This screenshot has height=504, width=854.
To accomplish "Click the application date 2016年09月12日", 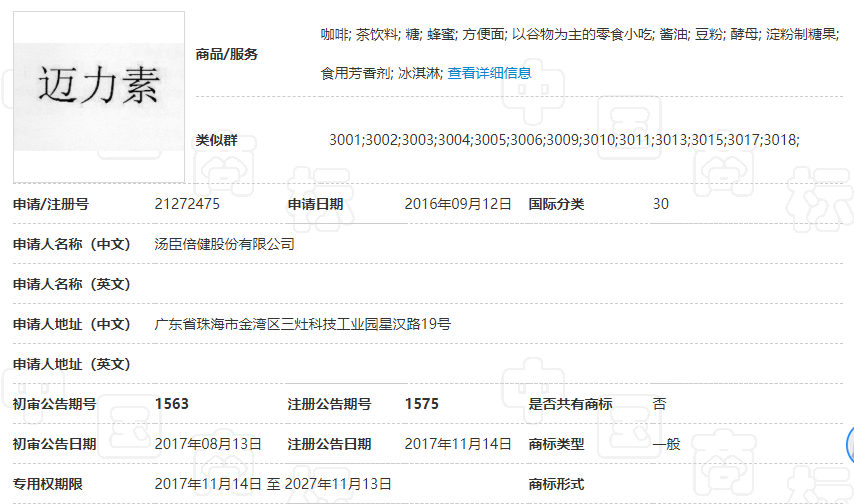I will pyautogui.click(x=458, y=204).
